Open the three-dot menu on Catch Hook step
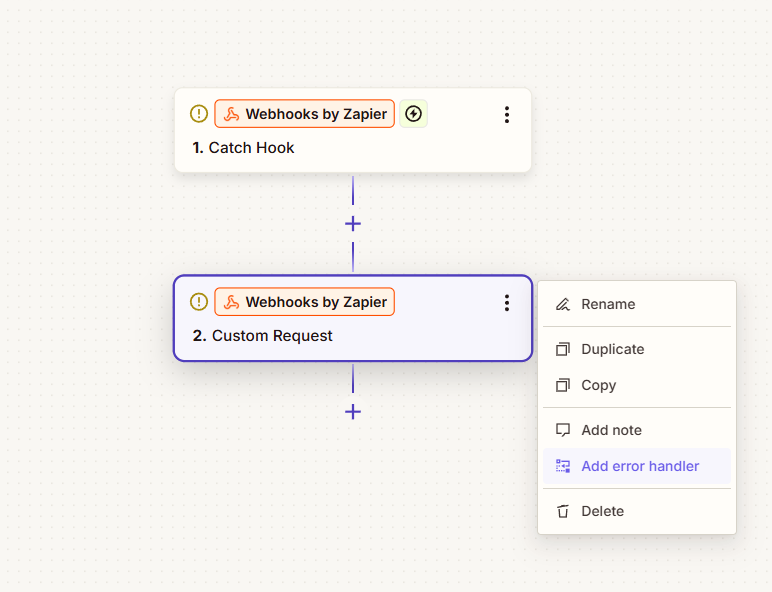This screenshot has width=772, height=592. (x=507, y=115)
